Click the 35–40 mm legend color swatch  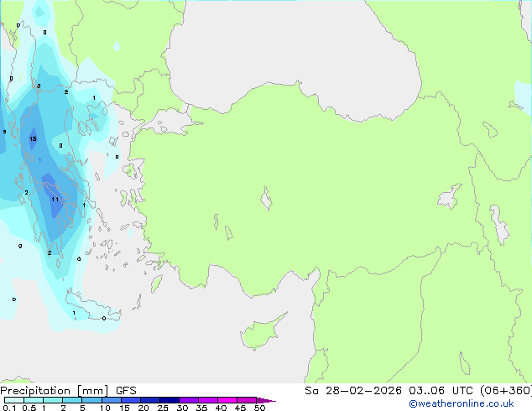pyautogui.click(x=207, y=400)
